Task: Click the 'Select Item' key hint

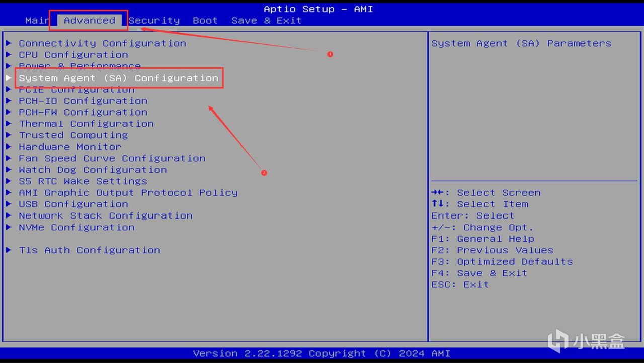Action: (480, 204)
